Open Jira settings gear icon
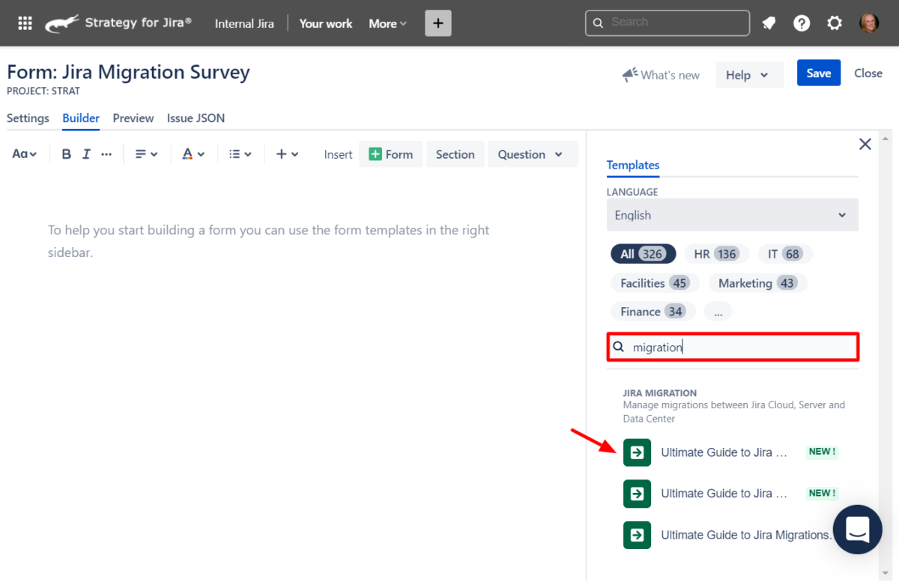The height and width of the screenshot is (588, 899). (x=835, y=22)
